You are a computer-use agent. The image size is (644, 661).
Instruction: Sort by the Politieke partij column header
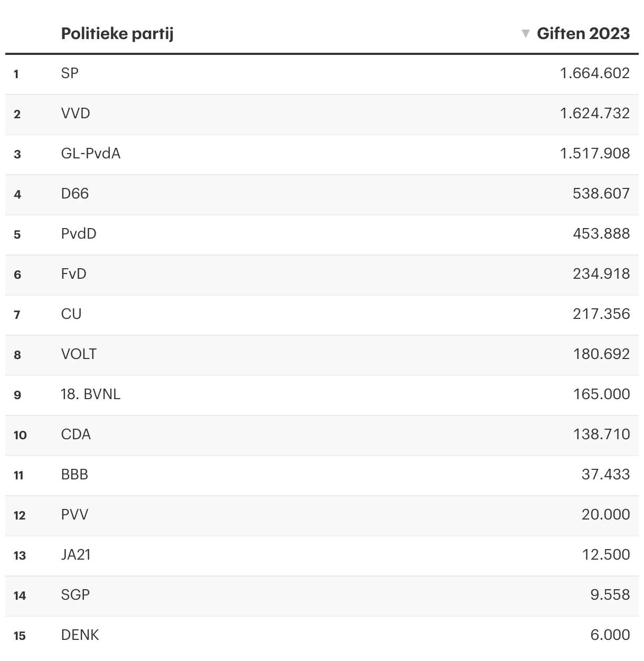click(117, 34)
